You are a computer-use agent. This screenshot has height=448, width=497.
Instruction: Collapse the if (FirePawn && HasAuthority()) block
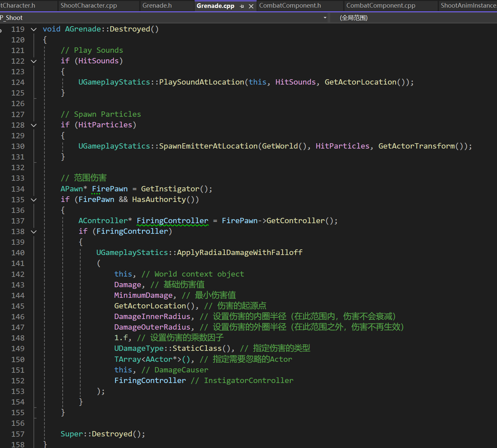(x=33, y=200)
